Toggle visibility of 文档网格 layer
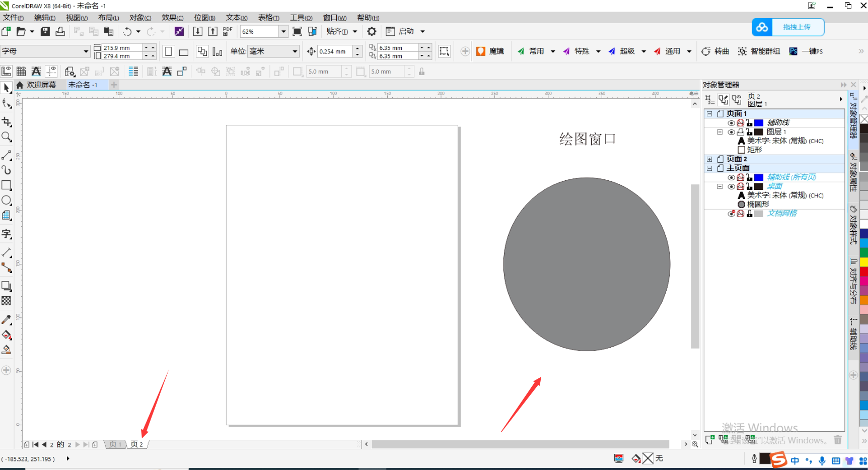Viewport: 868px width, 470px height. [731, 214]
